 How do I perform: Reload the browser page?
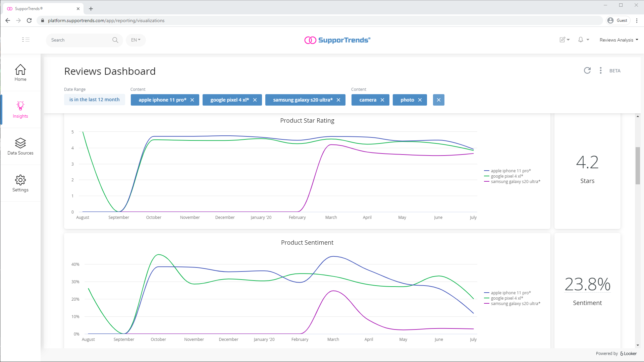click(x=29, y=20)
